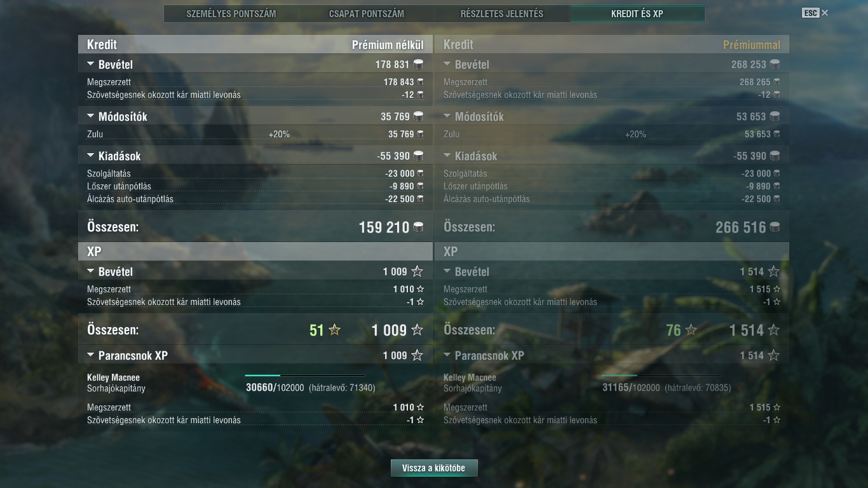The image size is (868, 488).
Task: Click the coin icon beside Szolgáltatás -23 000
Action: [x=420, y=173]
